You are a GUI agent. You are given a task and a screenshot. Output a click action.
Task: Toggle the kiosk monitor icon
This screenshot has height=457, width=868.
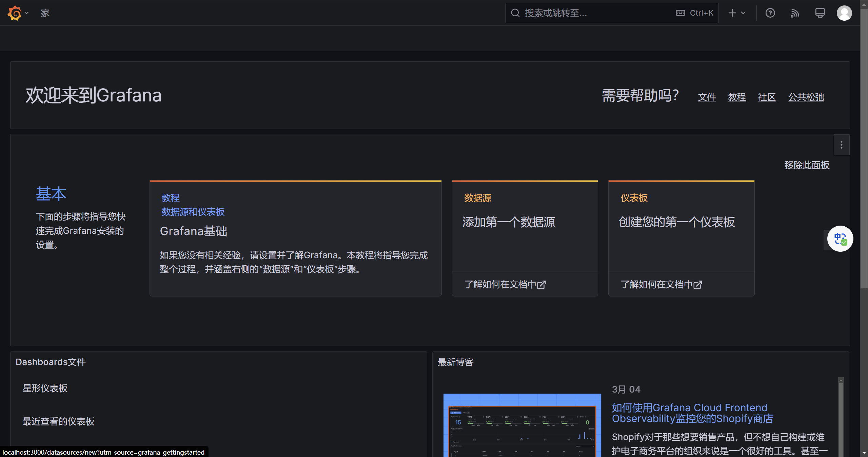(820, 13)
